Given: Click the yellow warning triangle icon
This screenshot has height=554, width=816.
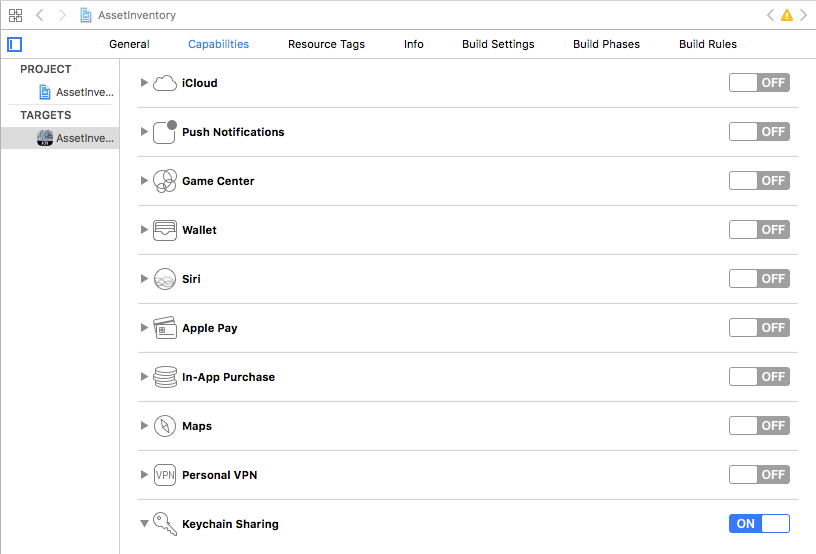Looking at the screenshot, I should [x=787, y=15].
